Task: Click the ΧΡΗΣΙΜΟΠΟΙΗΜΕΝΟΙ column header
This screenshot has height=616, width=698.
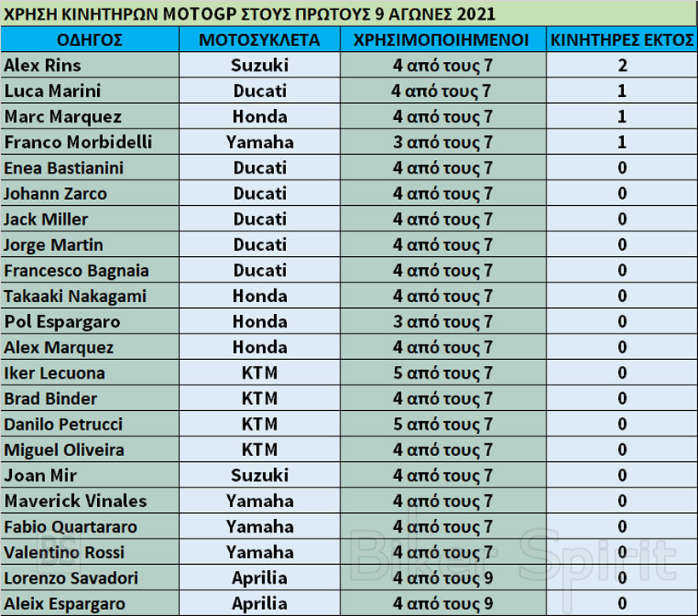Action: pyautogui.click(x=441, y=40)
